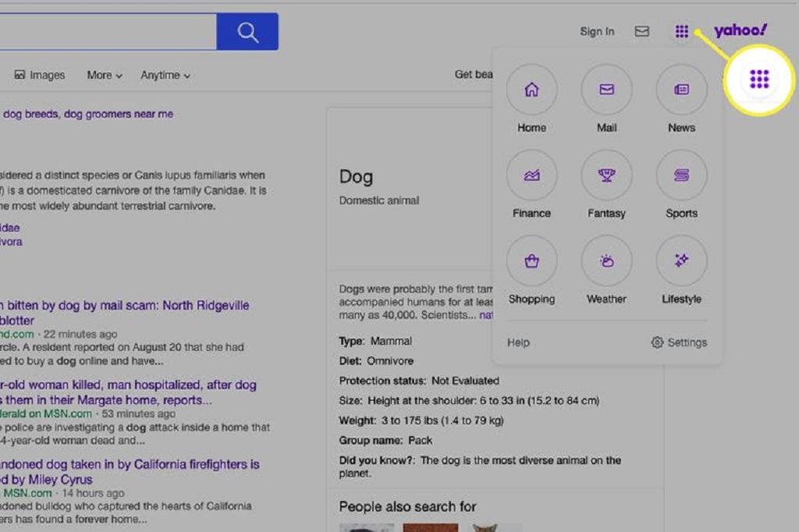
Task: Open Sports icon in apps grid
Action: tap(681, 176)
